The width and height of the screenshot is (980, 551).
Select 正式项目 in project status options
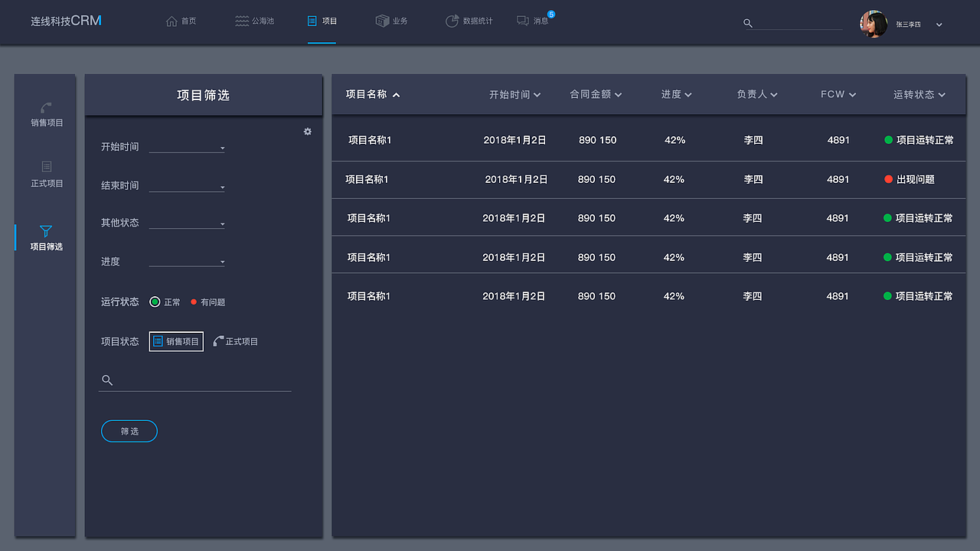[235, 341]
